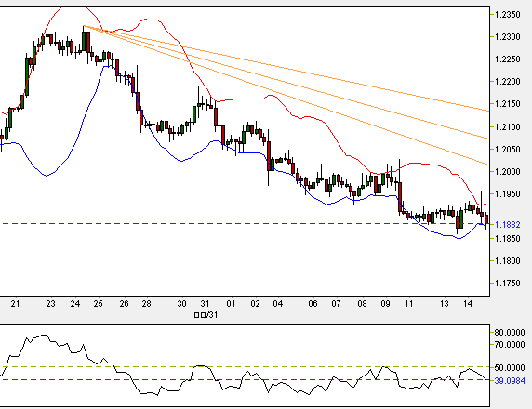This screenshot has height=409, width=532.
Task: Click the 50.0000 oscillator axis label
Action: click(510, 368)
